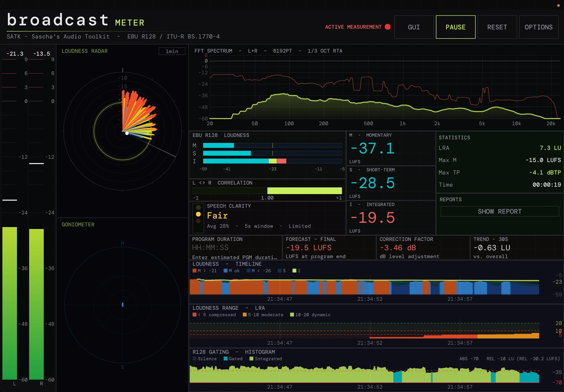The width and height of the screenshot is (564, 392).
Task: Show the loudness report
Action: (500, 212)
